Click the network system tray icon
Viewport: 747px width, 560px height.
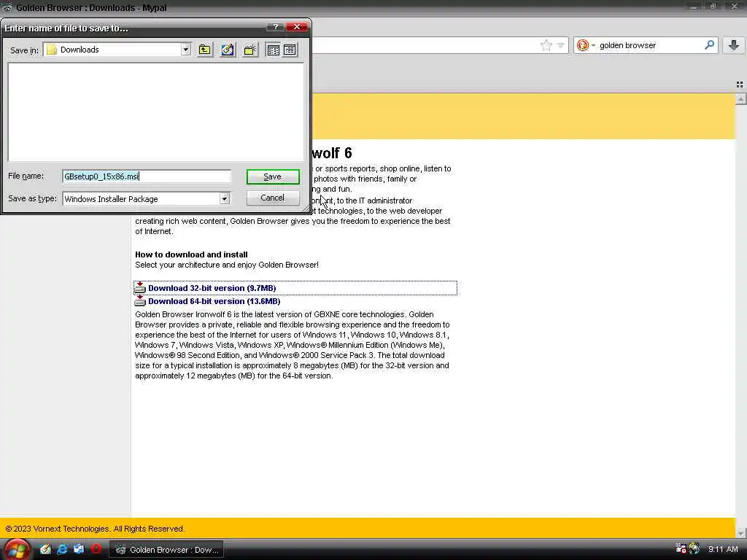681,549
